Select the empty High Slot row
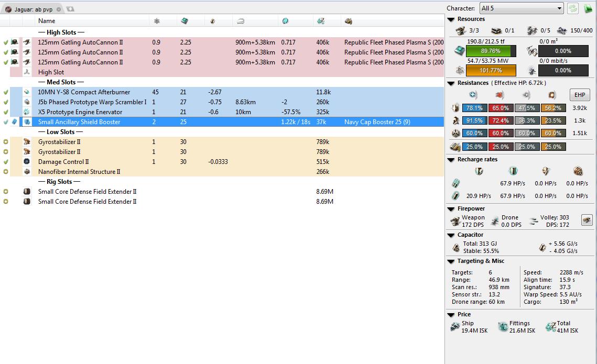The image size is (597, 364). click(x=227, y=72)
